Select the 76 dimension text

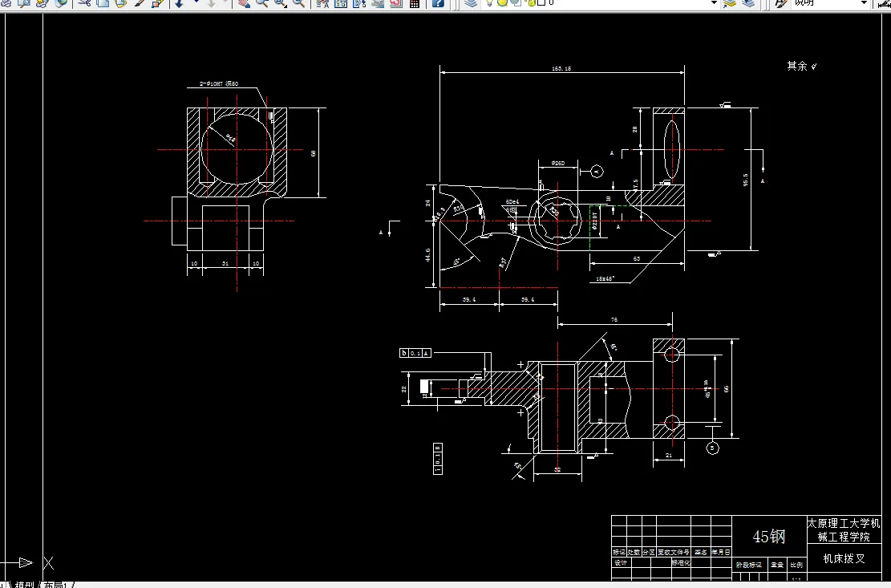[614, 320]
